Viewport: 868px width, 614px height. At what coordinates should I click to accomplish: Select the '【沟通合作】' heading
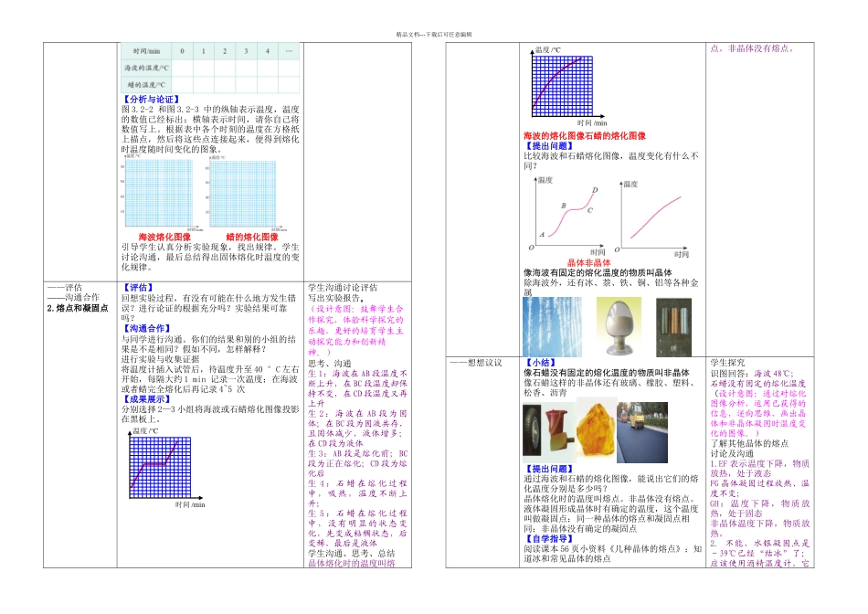(x=147, y=328)
